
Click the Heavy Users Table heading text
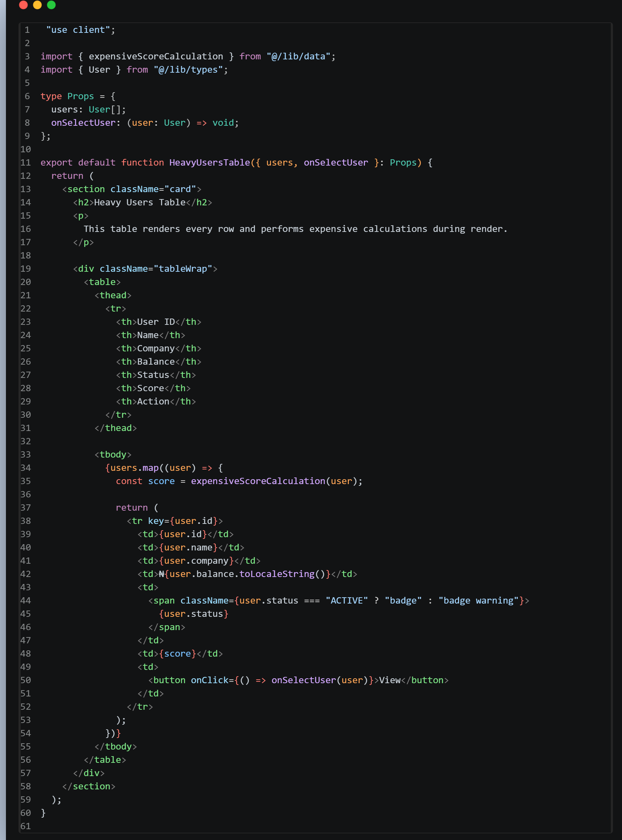click(140, 203)
